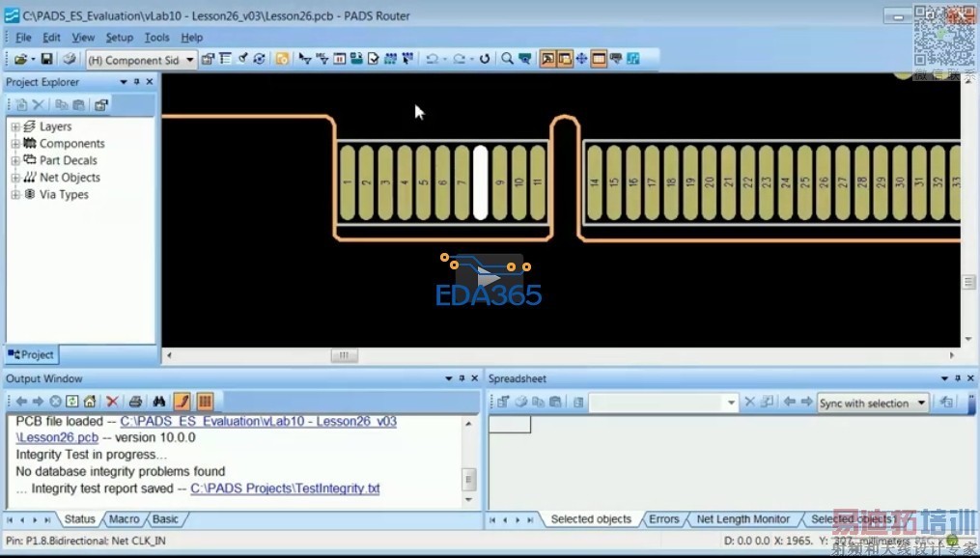The width and height of the screenshot is (980, 558).
Task: Click the home icon in Output Window toolbar
Action: point(90,402)
